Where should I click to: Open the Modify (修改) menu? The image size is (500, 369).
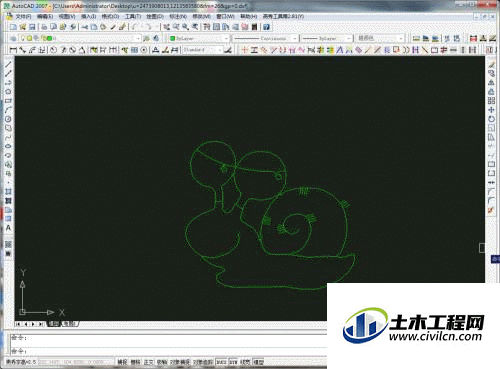(x=201, y=16)
